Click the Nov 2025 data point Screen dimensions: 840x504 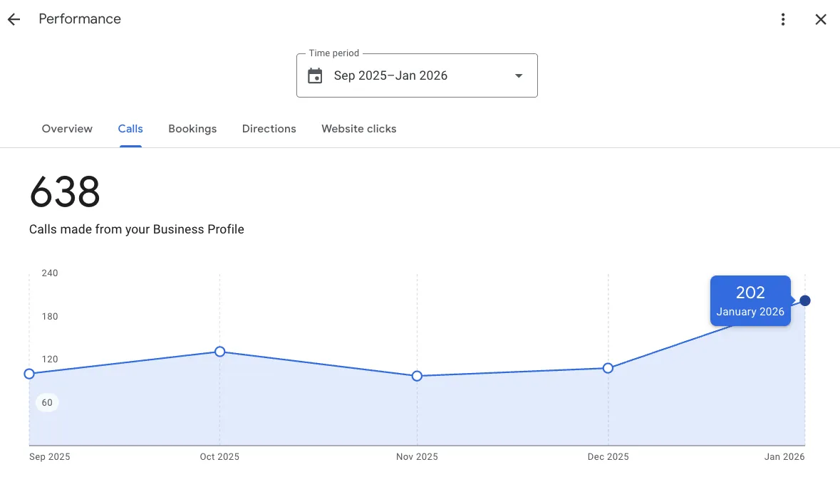pos(417,376)
